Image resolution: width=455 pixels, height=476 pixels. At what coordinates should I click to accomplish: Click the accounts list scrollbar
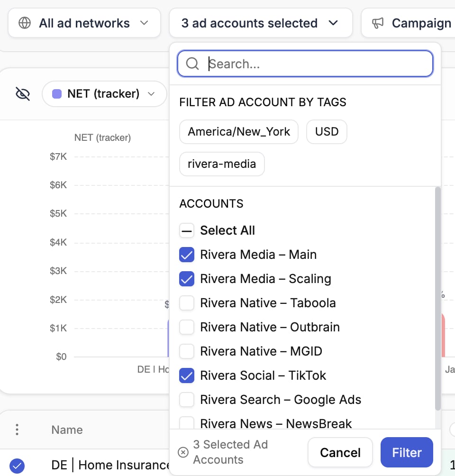coord(437,299)
